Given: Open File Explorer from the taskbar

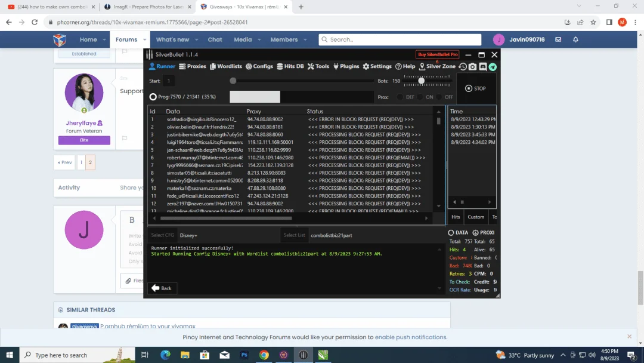Looking at the screenshot, I should coord(185,355).
